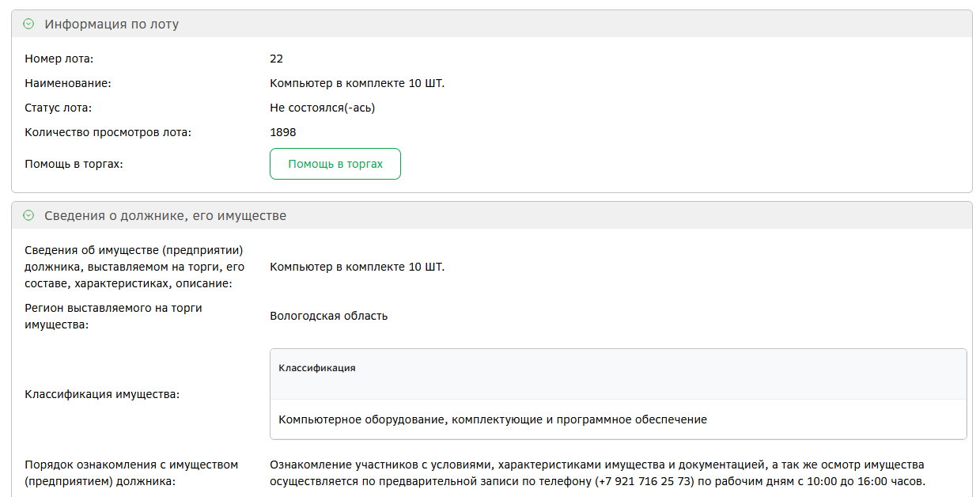Click the "Помощь в торгах" button

(335, 164)
